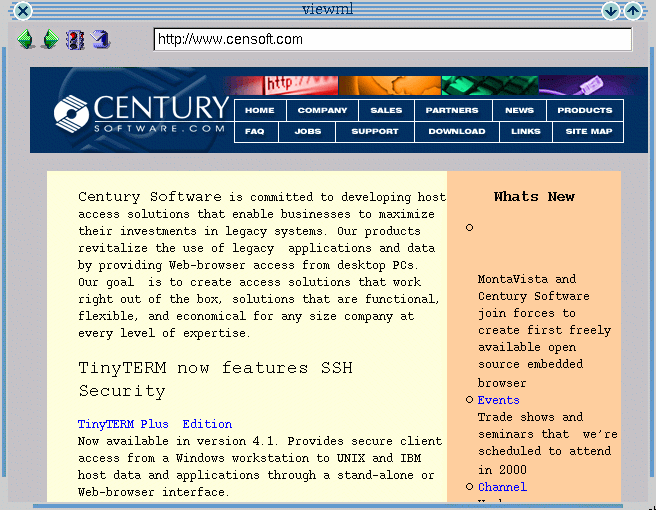Viewport: 656px width, 510px height.
Task: Click the green keyboard banner image
Action: pyautogui.click(x=490, y=85)
